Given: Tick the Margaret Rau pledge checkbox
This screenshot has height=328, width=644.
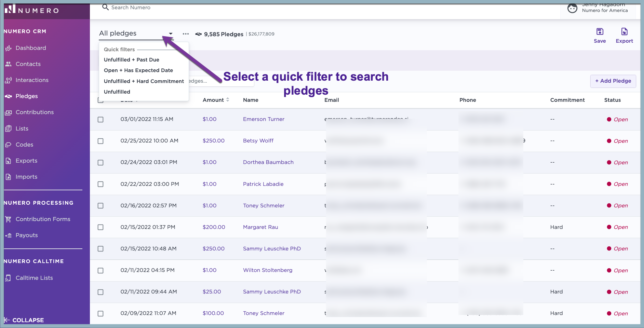Looking at the screenshot, I should coord(100,227).
